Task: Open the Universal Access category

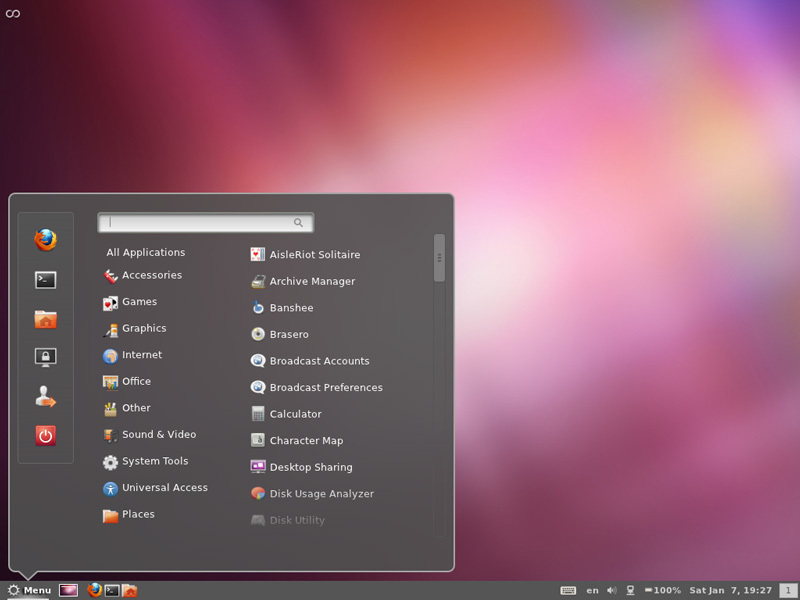Action: click(156, 488)
